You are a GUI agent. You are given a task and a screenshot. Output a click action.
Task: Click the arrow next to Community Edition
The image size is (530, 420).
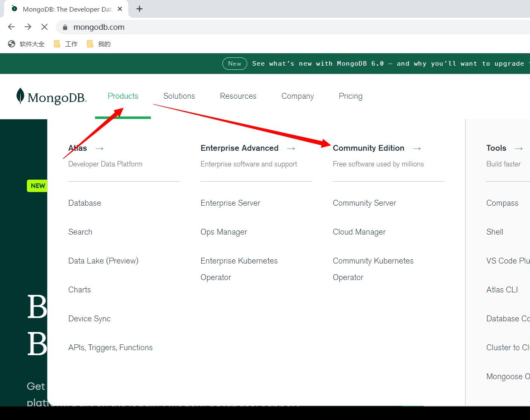tap(417, 148)
